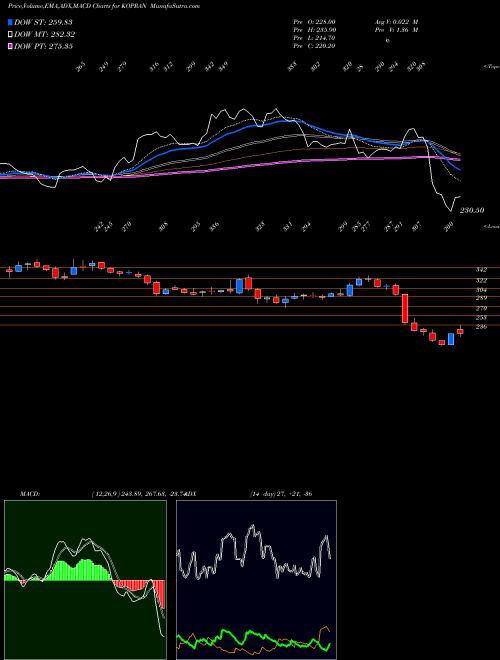Click the magenta DOW PT legend swatch

(11, 46)
